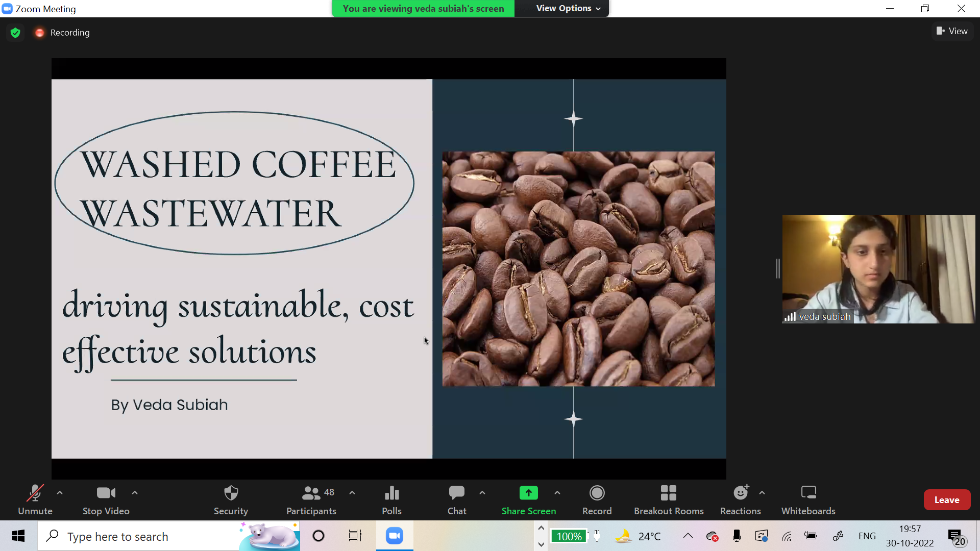Open the Participants panel

(311, 499)
